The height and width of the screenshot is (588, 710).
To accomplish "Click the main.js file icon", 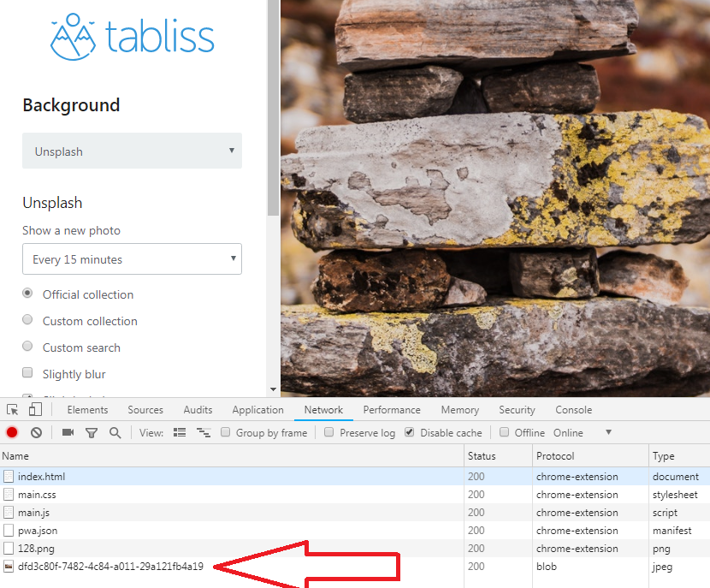I will (9, 513).
